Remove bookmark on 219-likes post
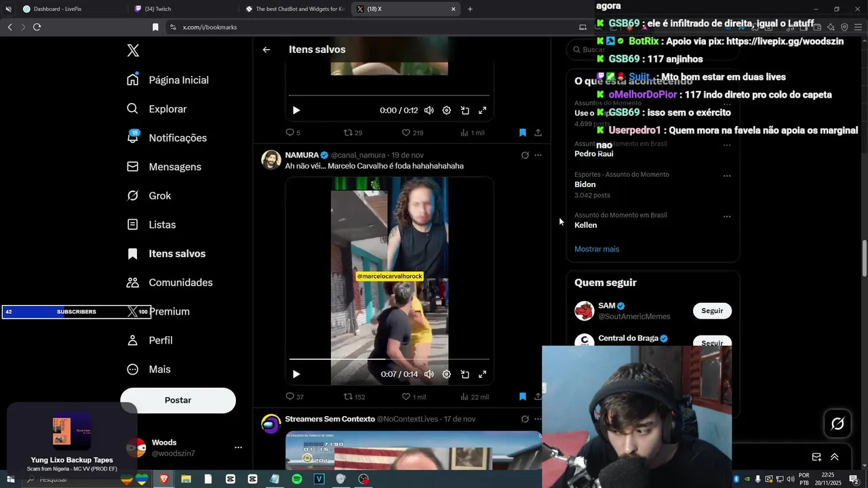Screen dimensions: 868x488 [523, 133]
